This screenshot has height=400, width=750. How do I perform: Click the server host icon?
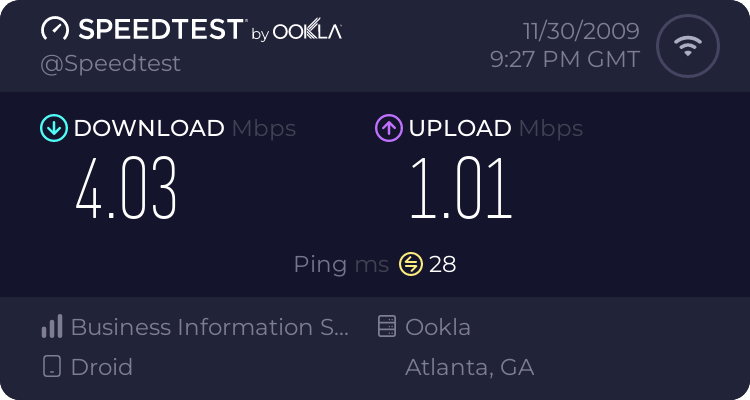point(387,327)
